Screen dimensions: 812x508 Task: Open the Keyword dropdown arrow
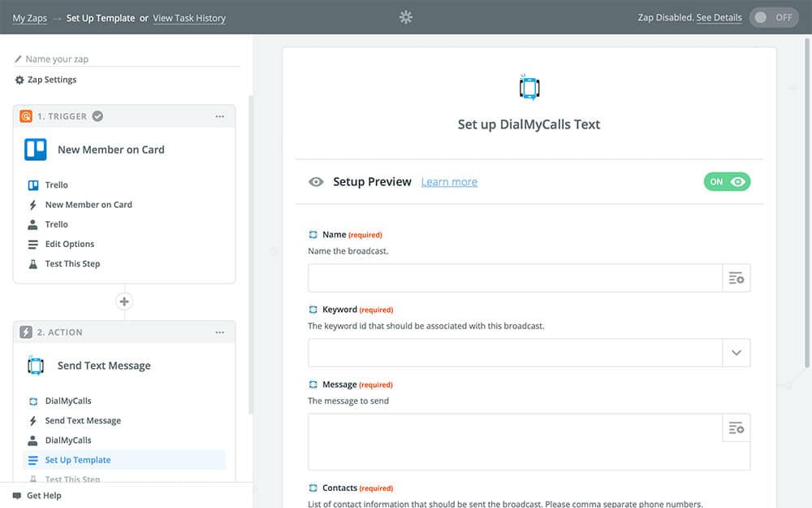click(736, 353)
